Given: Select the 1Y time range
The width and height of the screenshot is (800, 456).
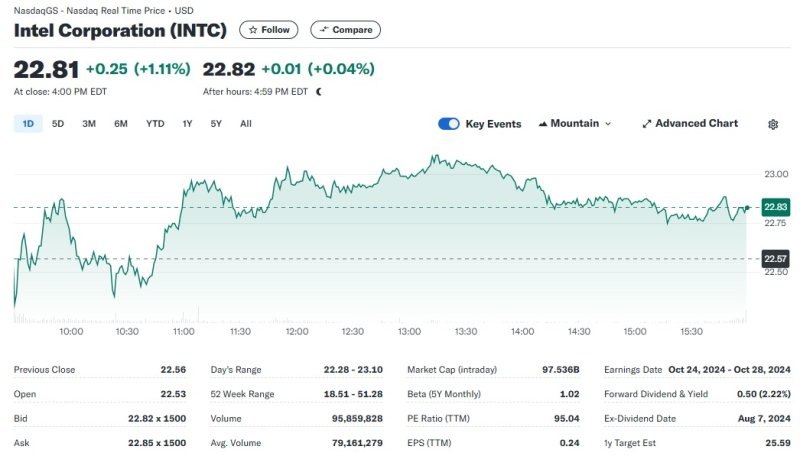Looking at the screenshot, I should pyautogui.click(x=187, y=124).
